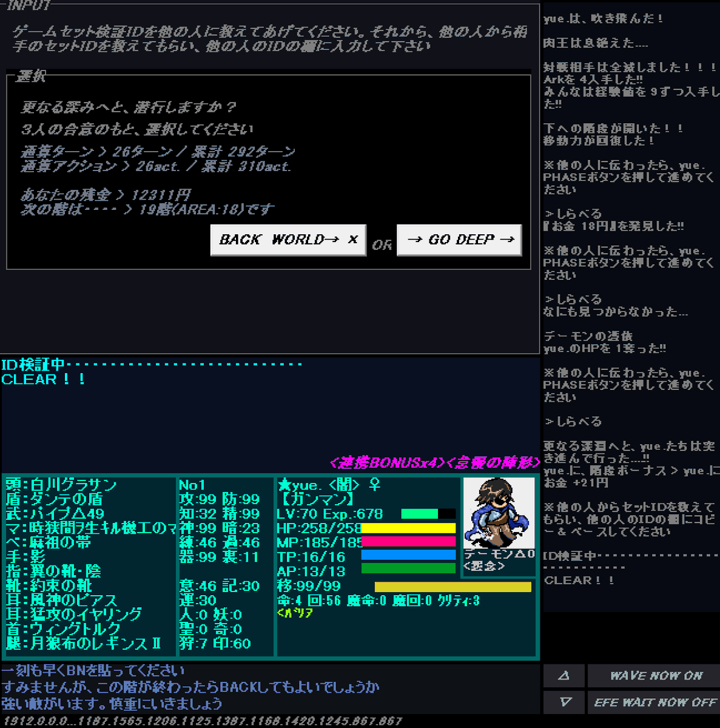720x728 pixels.
Task: Click ring equipment '翼の靴・陰'
Action: pos(53,571)
